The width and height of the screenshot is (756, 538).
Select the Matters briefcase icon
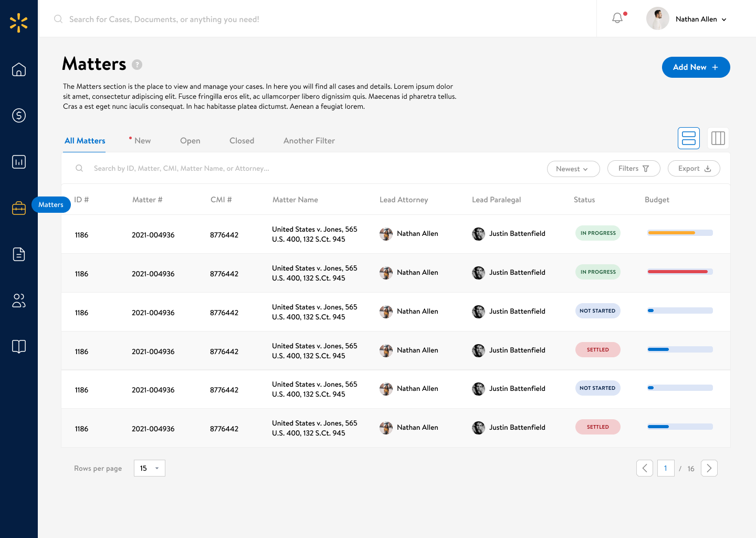(x=19, y=208)
